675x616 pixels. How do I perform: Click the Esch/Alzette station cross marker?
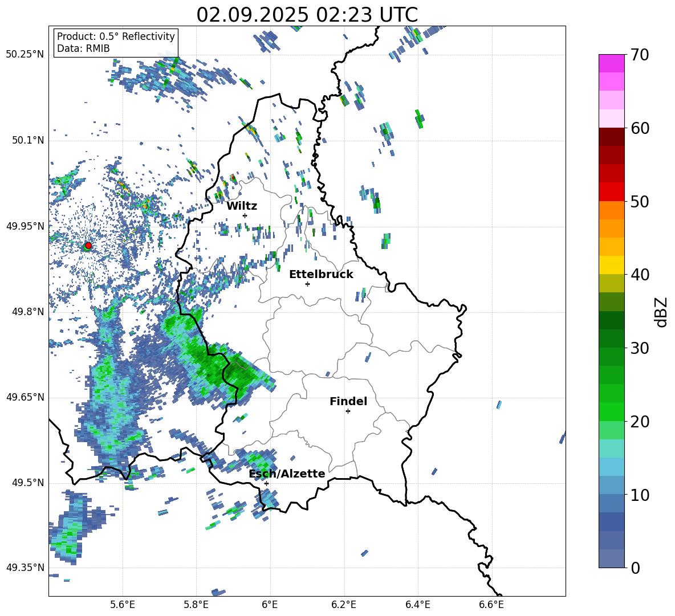[x=266, y=483]
